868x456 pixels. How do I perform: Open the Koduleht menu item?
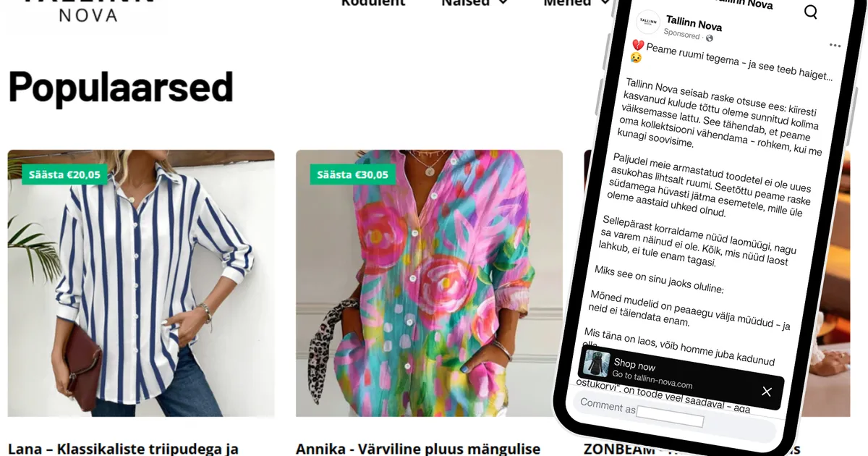[x=373, y=3]
